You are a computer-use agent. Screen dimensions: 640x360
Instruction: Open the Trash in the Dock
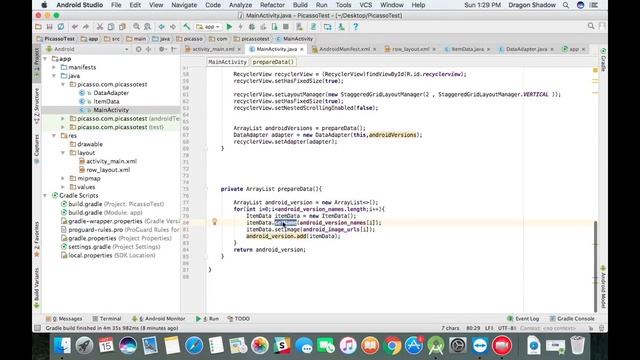click(577, 346)
